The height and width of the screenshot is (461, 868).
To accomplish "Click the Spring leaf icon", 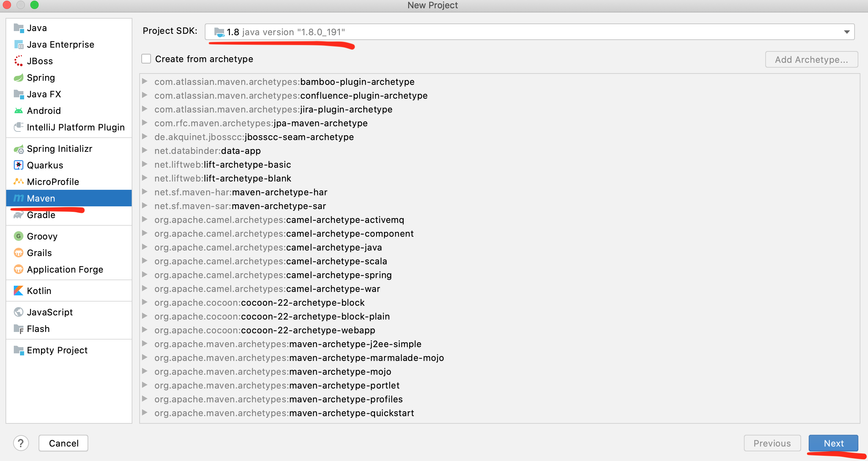I will pyautogui.click(x=18, y=78).
